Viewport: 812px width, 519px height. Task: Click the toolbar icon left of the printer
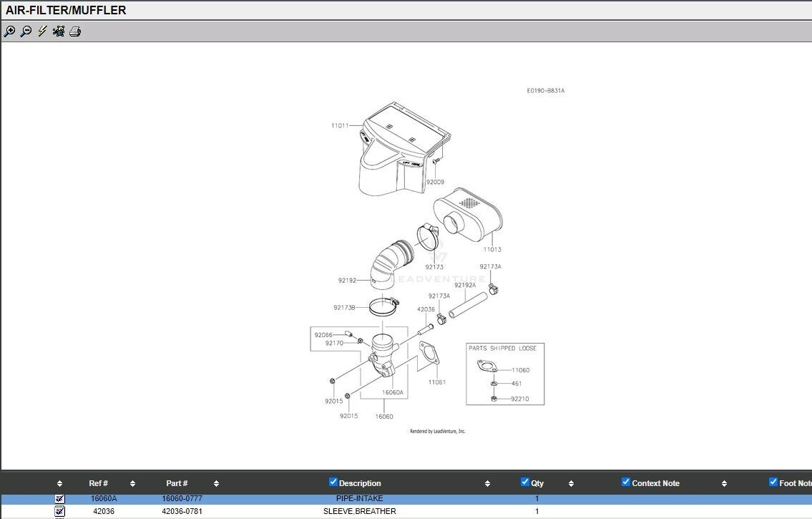pos(59,31)
